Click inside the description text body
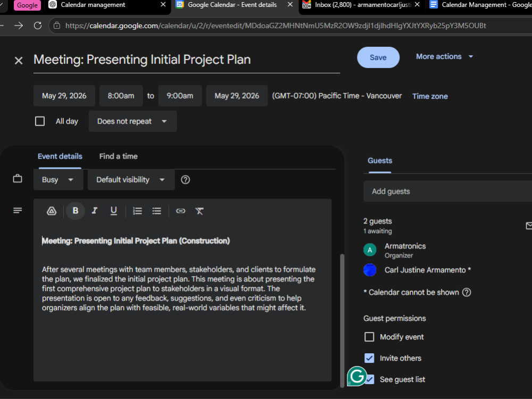Viewport: 532px width, 399px height. click(178, 289)
